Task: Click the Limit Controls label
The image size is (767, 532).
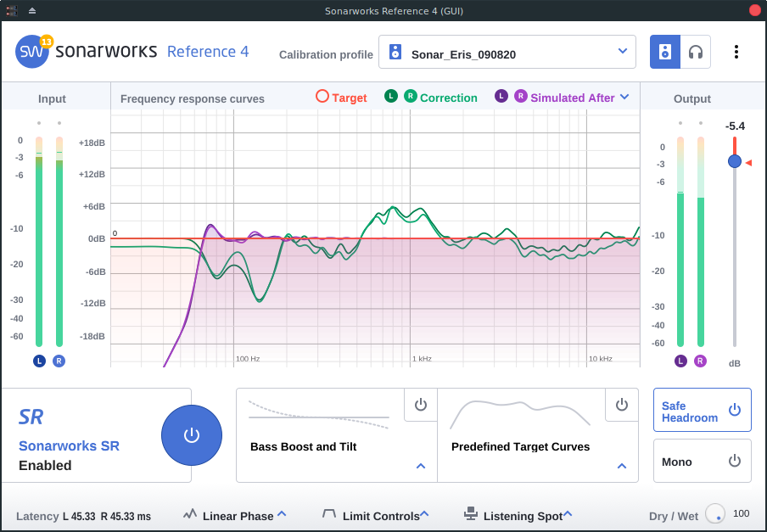Action: (381, 517)
